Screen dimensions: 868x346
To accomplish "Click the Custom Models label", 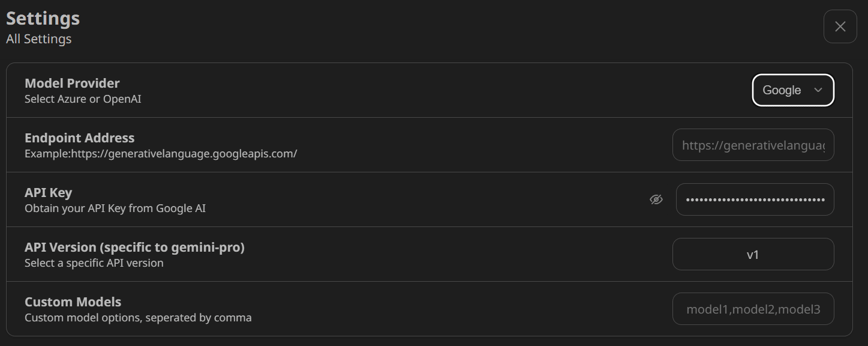I will [73, 302].
